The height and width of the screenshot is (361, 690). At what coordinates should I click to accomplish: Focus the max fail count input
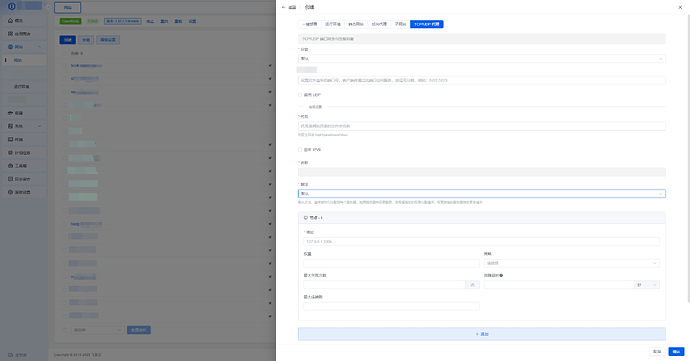(x=384, y=285)
